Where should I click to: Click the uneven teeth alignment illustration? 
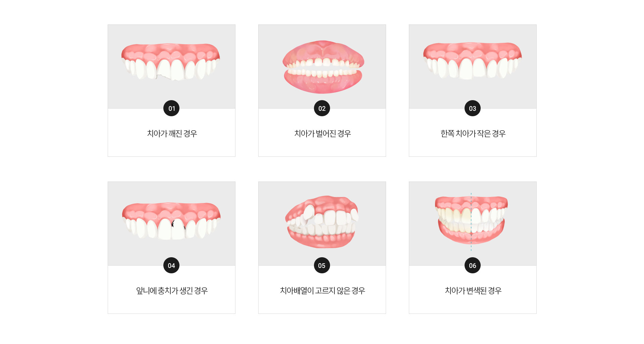click(x=322, y=222)
